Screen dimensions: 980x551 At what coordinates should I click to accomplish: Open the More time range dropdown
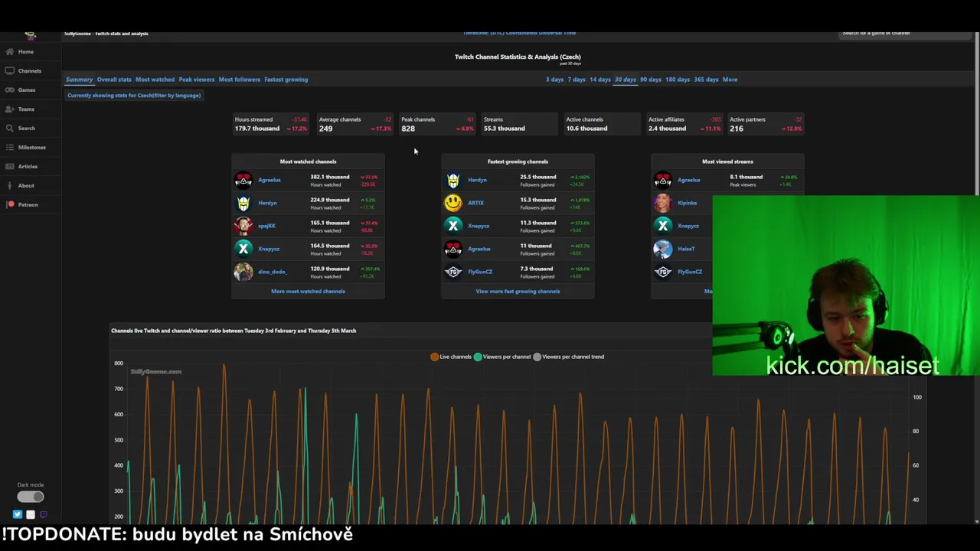pos(730,80)
